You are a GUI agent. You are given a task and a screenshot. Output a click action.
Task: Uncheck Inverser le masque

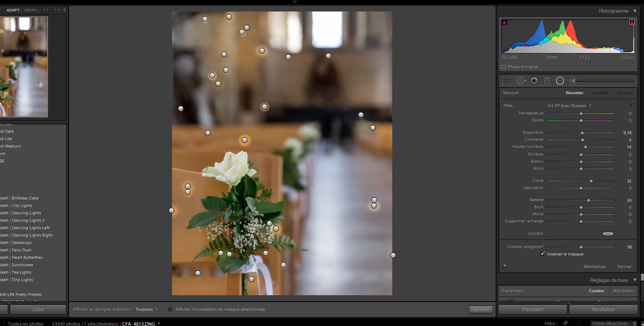coord(543,254)
